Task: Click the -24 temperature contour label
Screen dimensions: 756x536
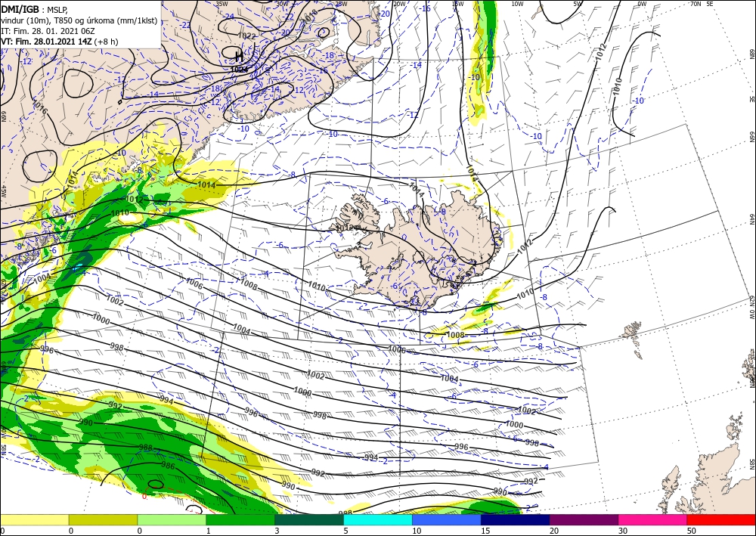Action: coord(229,17)
